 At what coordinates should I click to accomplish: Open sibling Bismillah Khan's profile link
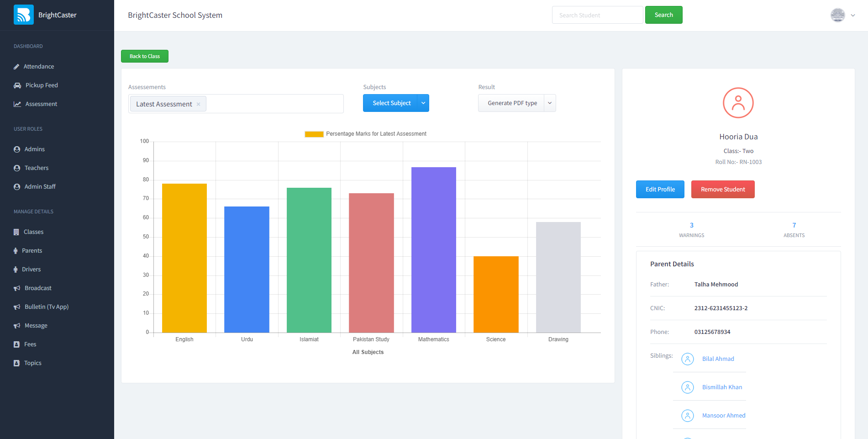coord(722,387)
